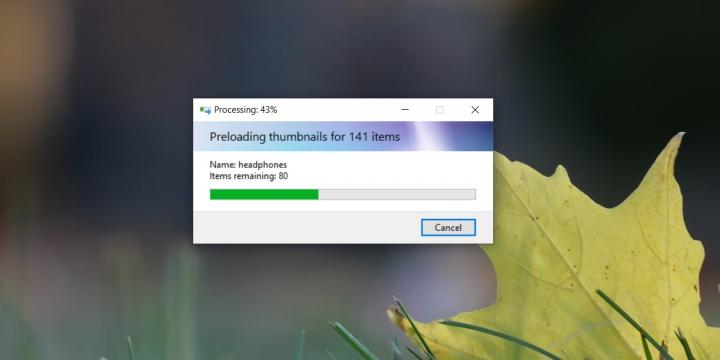Close the Processing dialog with X
Screen dimensions: 720x360
pyautogui.click(x=475, y=110)
